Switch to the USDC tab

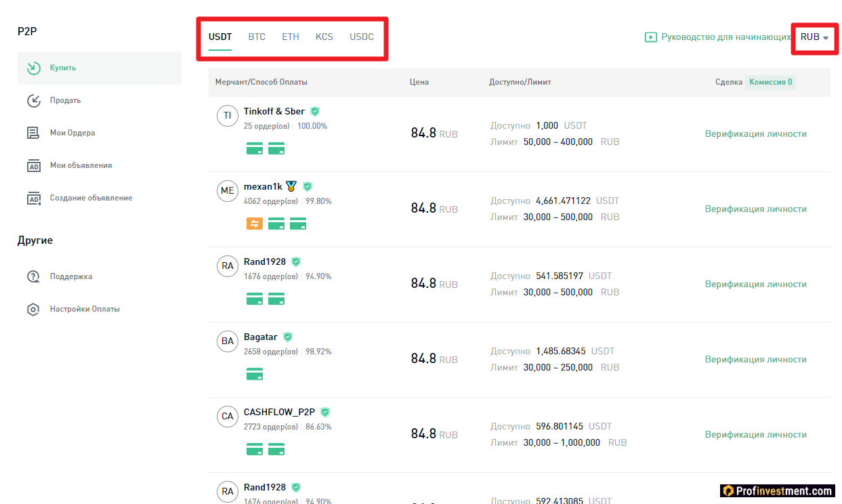tap(362, 37)
